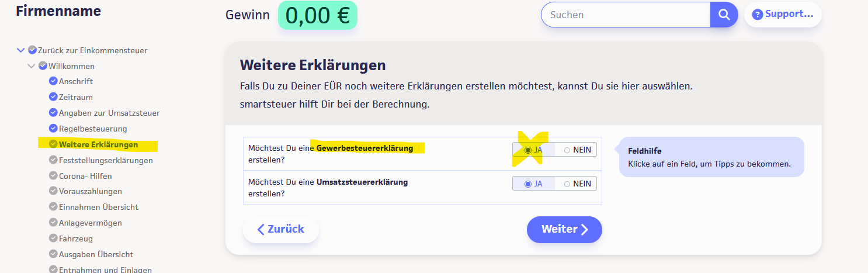Click checkmark icon beside Anschrift
This screenshot has width=868, height=273.
[53, 81]
